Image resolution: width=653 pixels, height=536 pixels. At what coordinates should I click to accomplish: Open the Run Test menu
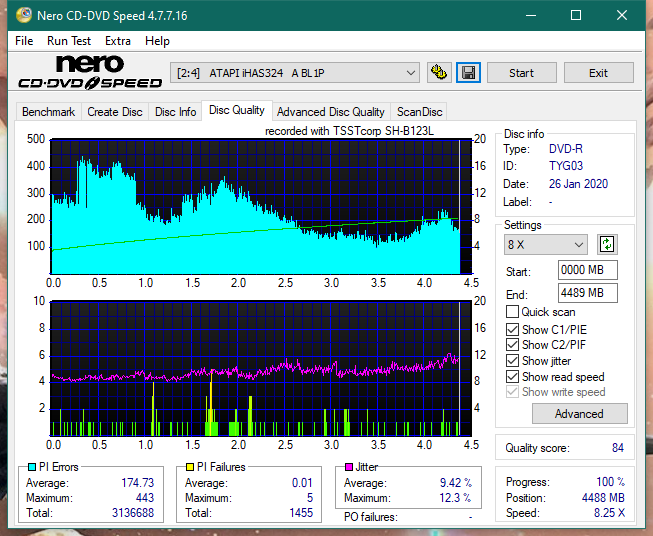[x=69, y=41]
